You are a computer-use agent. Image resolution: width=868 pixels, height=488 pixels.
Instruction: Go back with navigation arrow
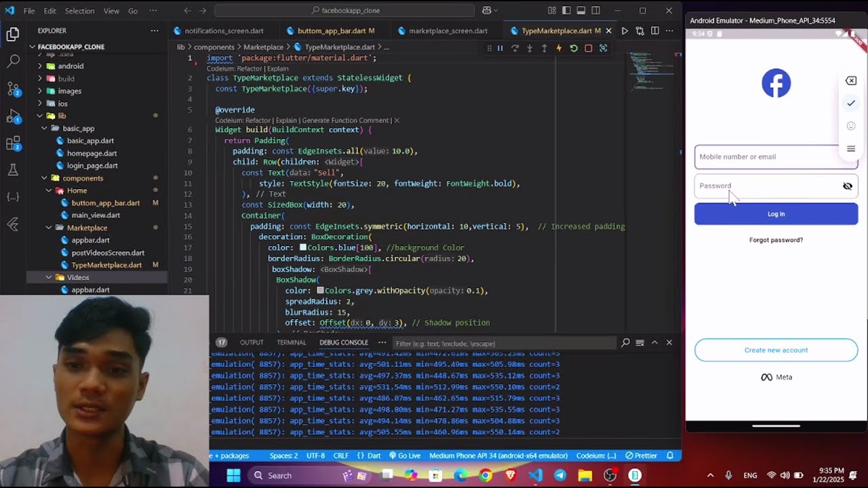(x=186, y=11)
